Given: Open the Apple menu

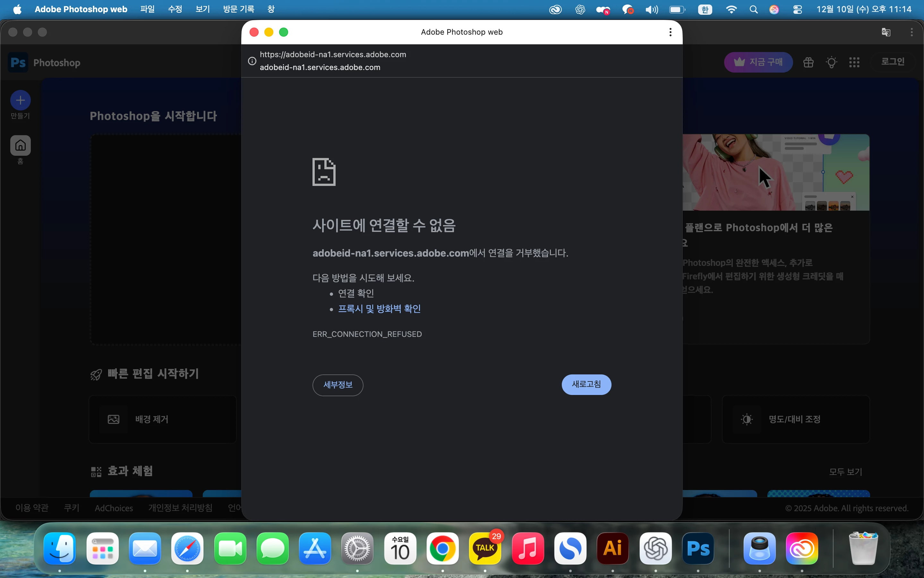Looking at the screenshot, I should 17,9.
